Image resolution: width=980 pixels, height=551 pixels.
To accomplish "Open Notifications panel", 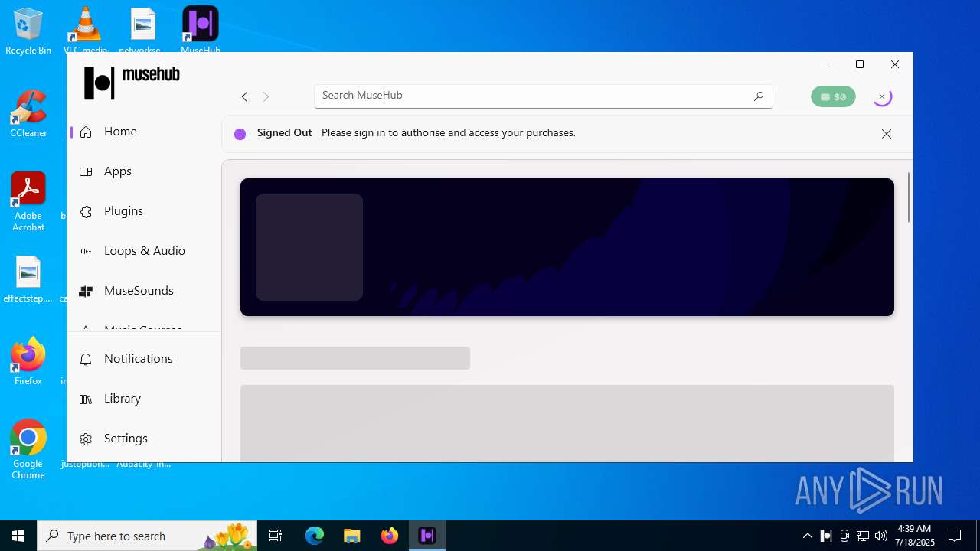I will point(145,359).
